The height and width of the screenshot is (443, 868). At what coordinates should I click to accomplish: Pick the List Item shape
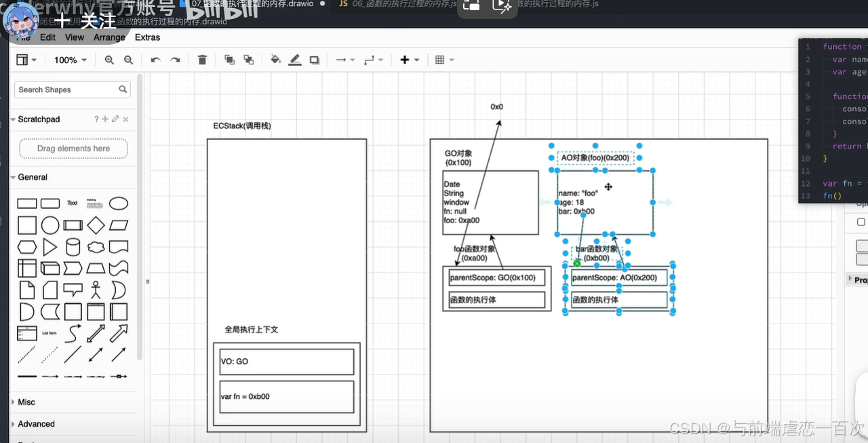(50, 333)
